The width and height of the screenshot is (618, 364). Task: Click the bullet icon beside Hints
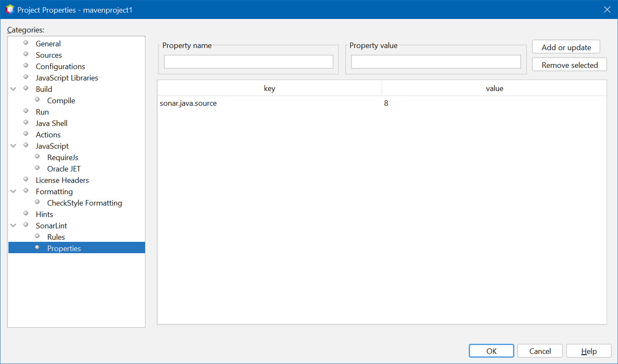click(26, 214)
